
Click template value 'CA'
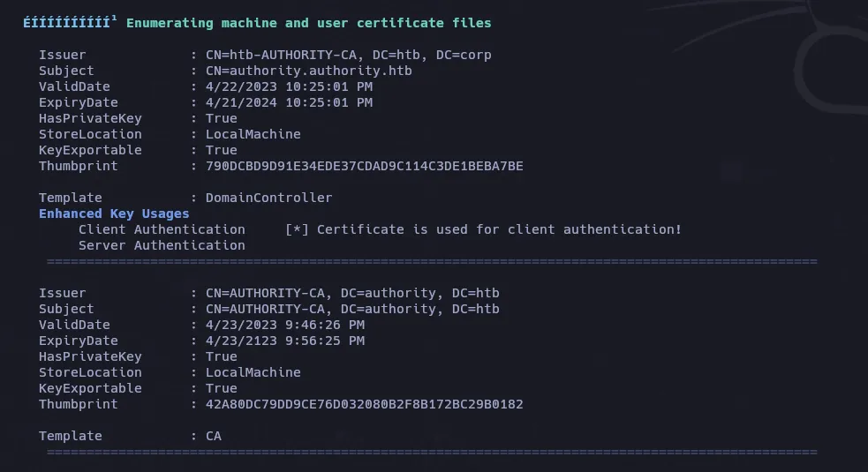point(214,436)
